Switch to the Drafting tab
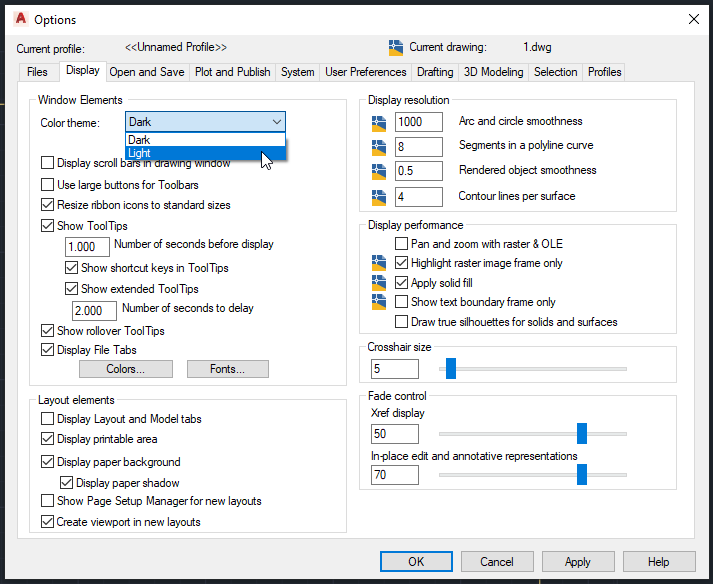713x584 pixels. point(435,72)
